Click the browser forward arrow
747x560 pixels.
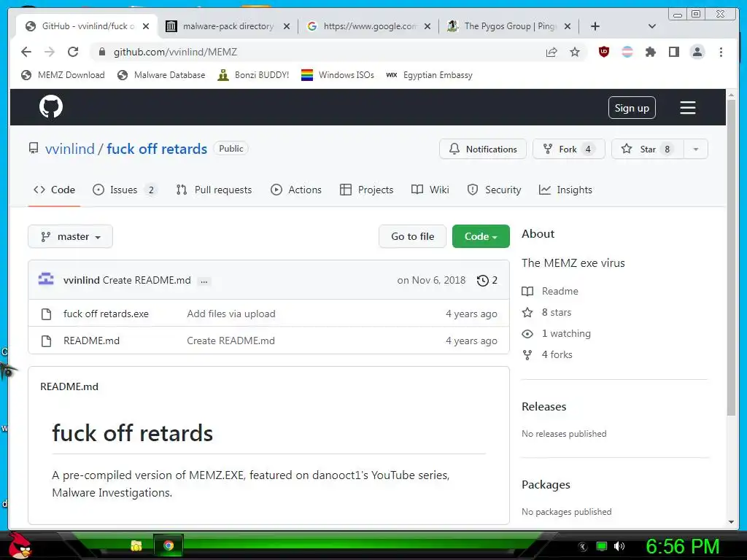[x=50, y=52]
